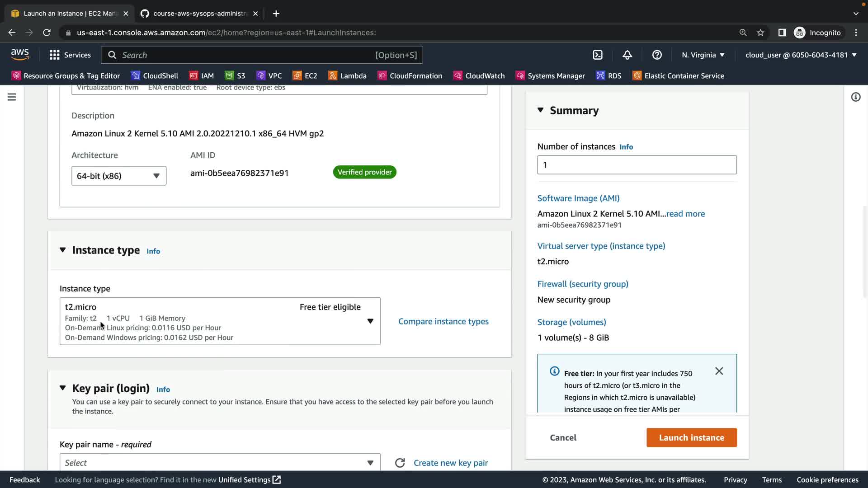Screen dimensions: 868x488
Task: Open the notifications bell icon
Action: (x=627, y=55)
